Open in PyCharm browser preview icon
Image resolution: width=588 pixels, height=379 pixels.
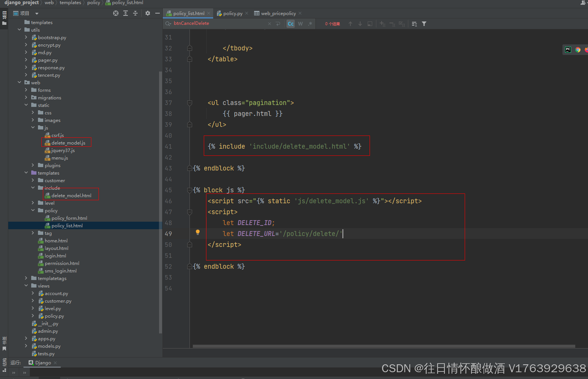(x=568, y=49)
